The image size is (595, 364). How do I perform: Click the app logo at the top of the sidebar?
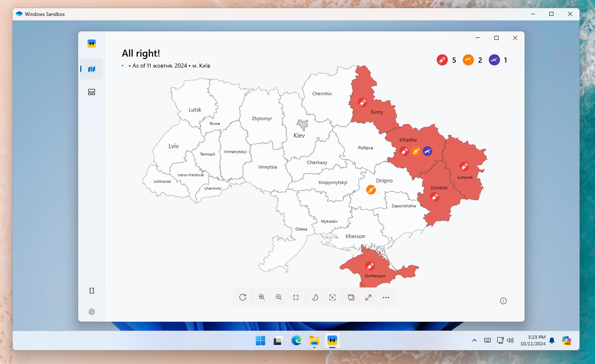[92, 44]
